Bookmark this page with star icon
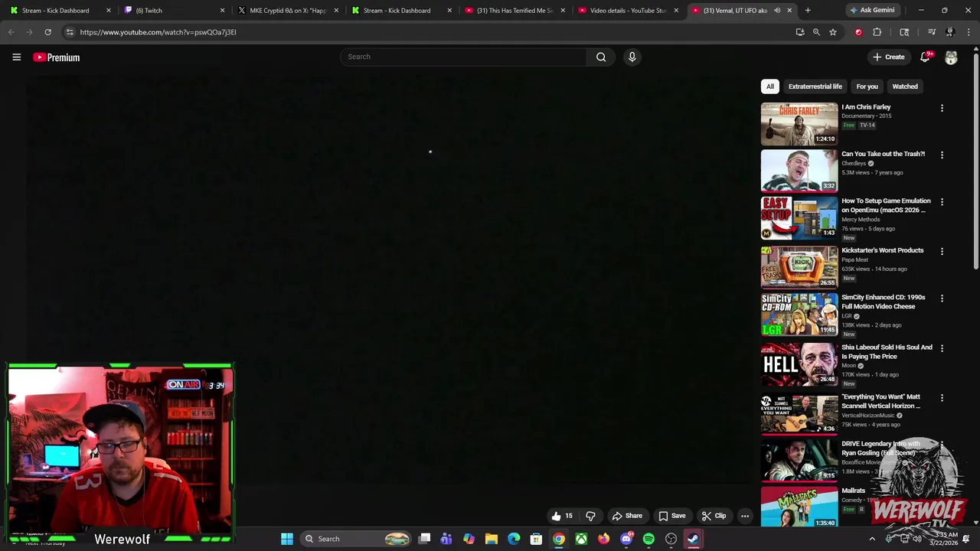Screen dimensions: 980x551 833,32
